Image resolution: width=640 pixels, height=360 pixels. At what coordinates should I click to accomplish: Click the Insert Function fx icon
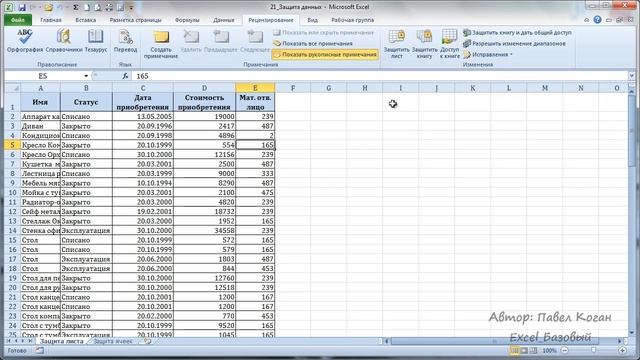[x=125, y=76]
